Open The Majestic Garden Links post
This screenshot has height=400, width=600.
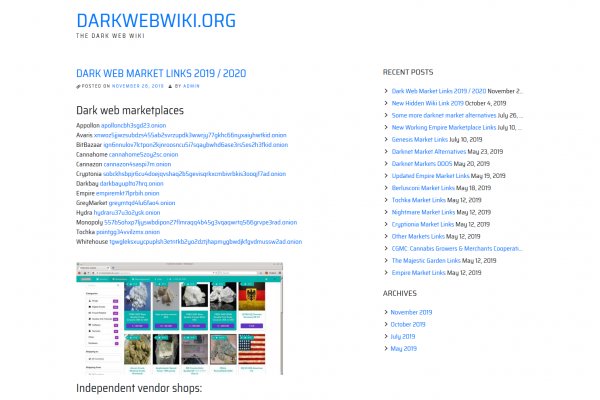pyautogui.click(x=426, y=261)
